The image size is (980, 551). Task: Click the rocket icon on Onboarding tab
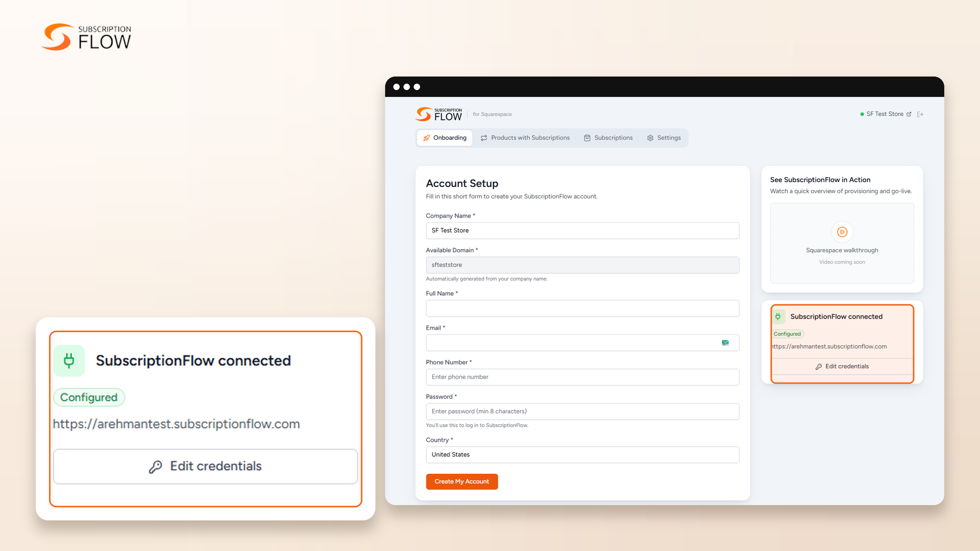click(x=426, y=138)
